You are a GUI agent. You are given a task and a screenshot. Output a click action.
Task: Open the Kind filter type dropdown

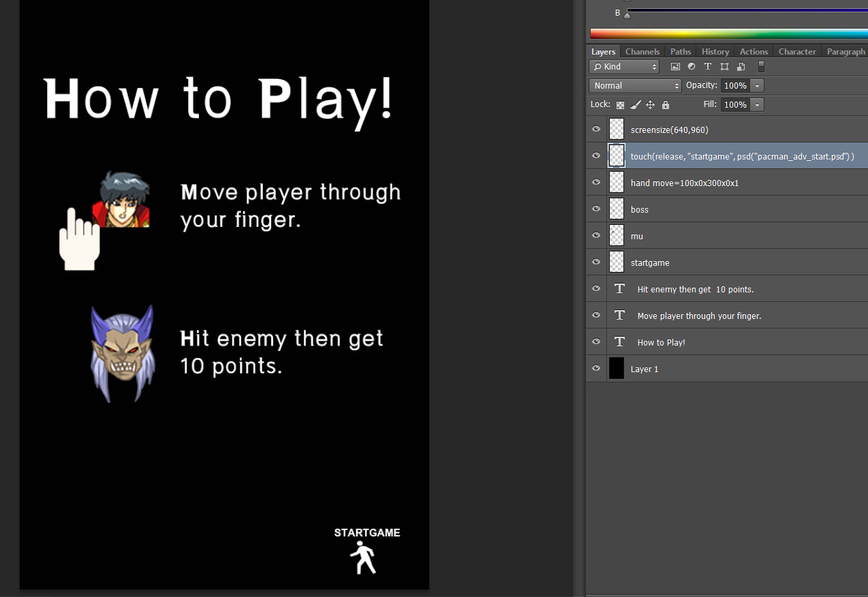tap(624, 67)
